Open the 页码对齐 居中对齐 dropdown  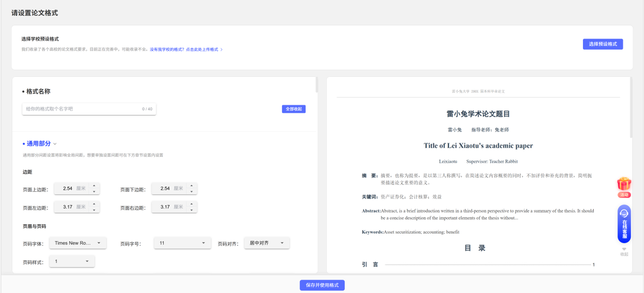coord(266,243)
